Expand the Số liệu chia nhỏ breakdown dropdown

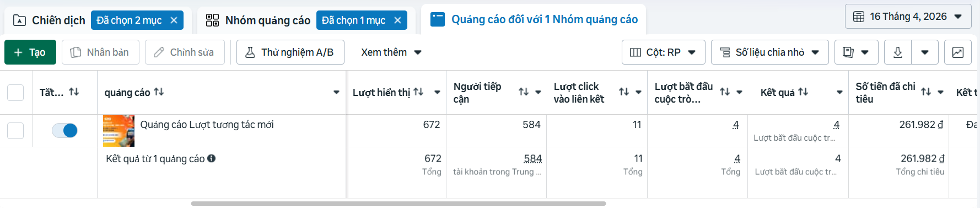pyautogui.click(x=770, y=52)
